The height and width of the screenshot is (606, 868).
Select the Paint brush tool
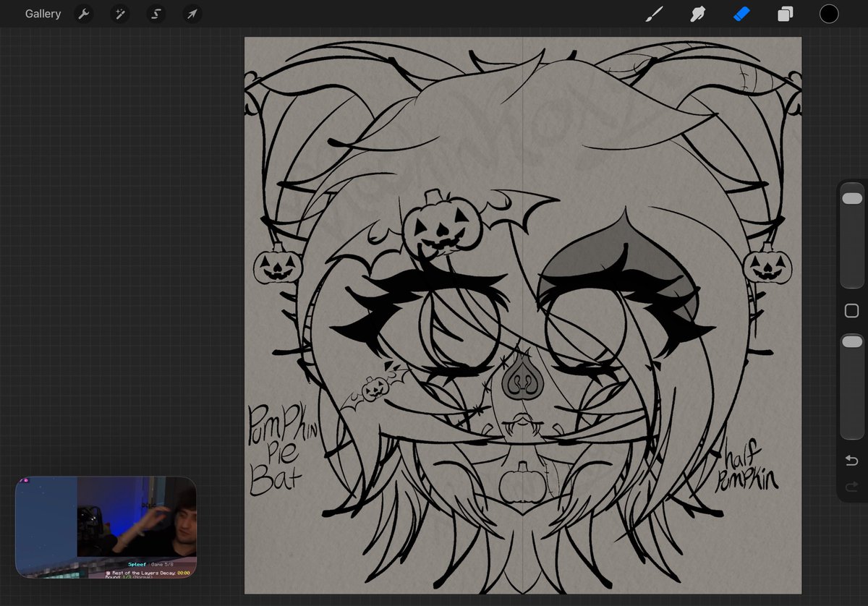pyautogui.click(x=655, y=14)
